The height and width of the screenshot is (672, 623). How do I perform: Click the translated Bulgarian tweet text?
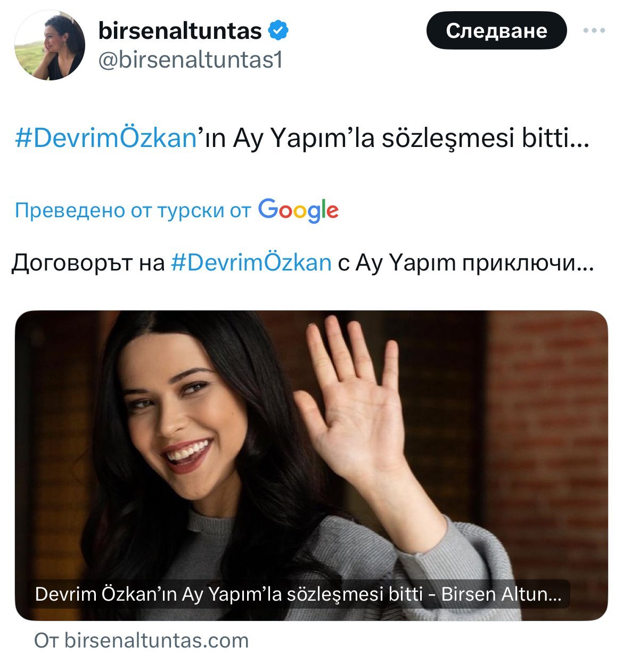302,263
